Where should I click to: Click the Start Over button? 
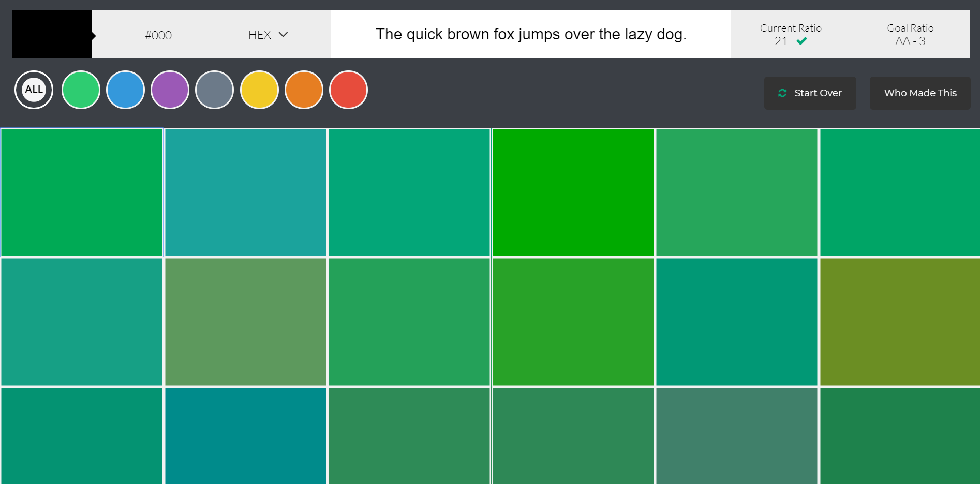click(810, 93)
